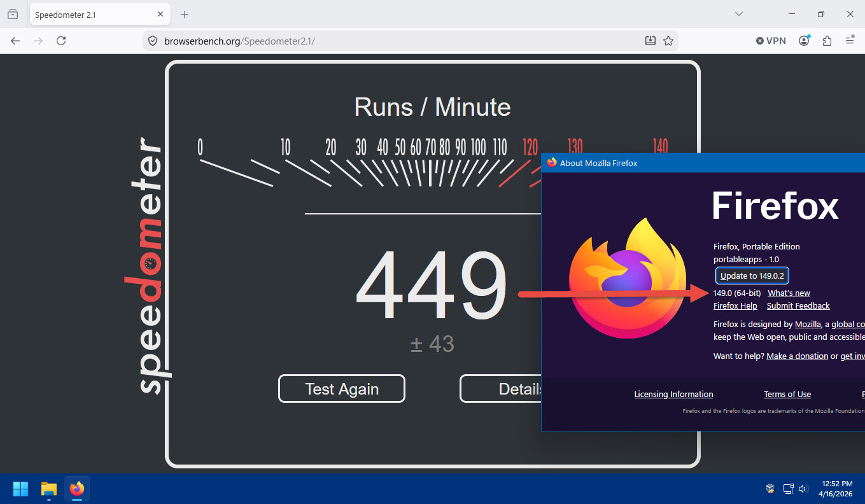The height and width of the screenshot is (504, 865).
Task: Open the What's new link
Action: (x=789, y=293)
